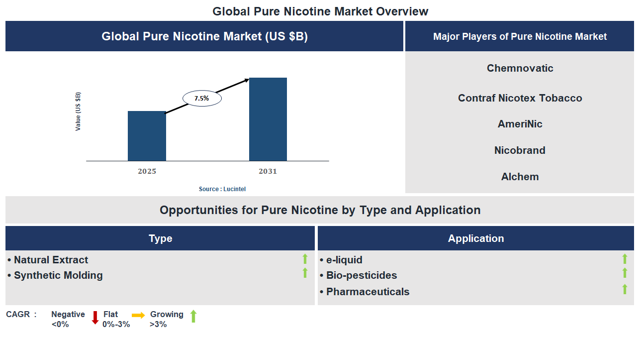Select the Application section header
This screenshot has height=337, width=644.
pos(476,238)
